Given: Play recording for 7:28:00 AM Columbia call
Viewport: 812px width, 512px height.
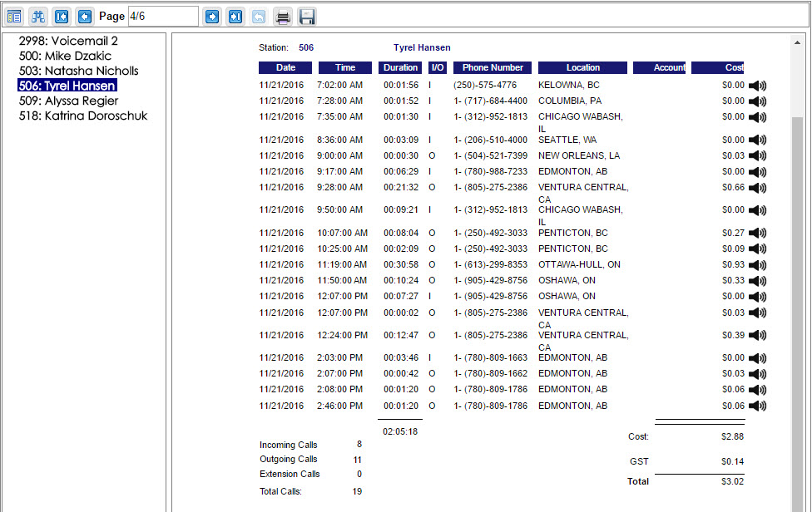Looking at the screenshot, I should 757,101.
